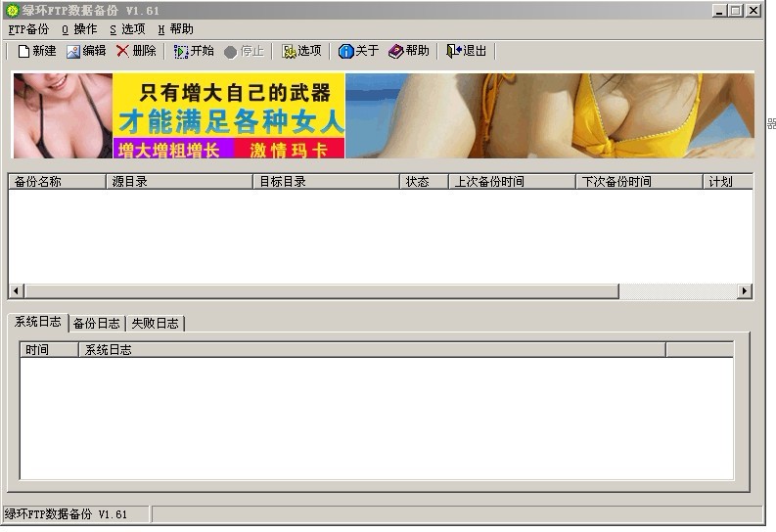The width and height of the screenshot is (776, 532).
Task: Open the 选项 menu in menu bar
Action: (x=127, y=29)
